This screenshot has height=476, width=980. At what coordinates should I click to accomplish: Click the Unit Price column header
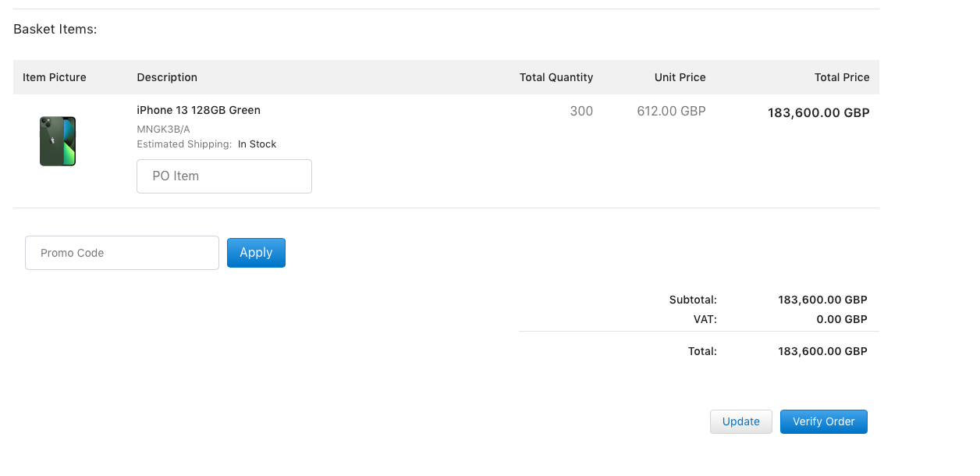680,77
